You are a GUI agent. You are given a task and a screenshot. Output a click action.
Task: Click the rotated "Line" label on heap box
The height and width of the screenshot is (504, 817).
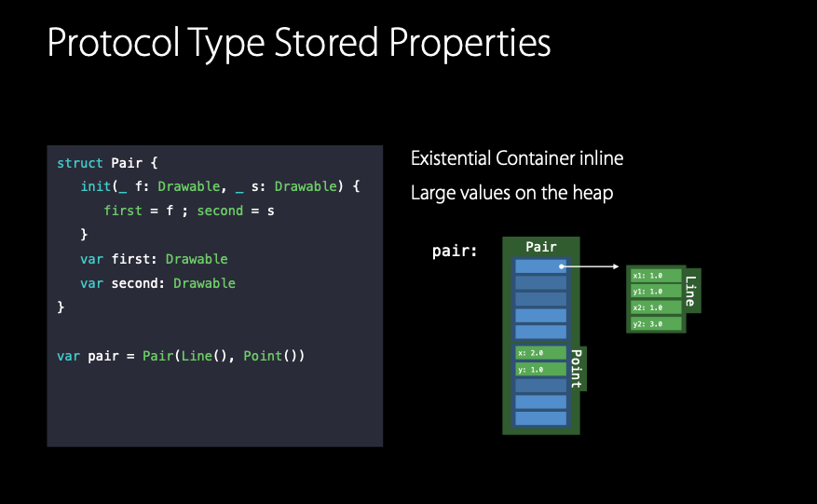691,291
